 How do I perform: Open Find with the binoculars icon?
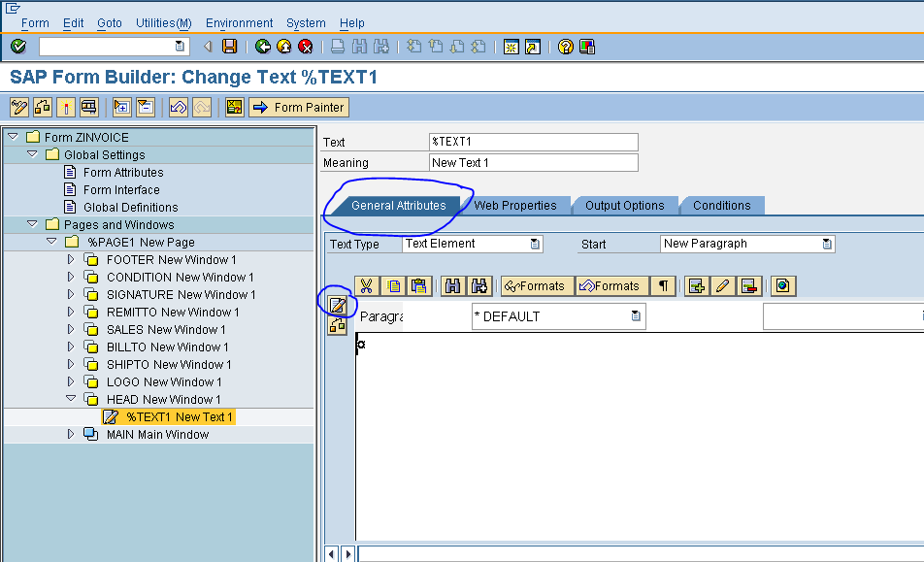coord(452,285)
